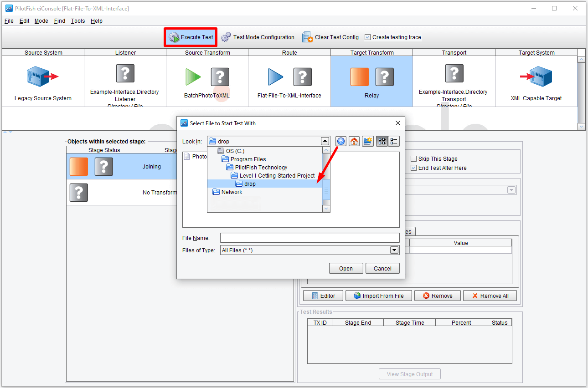Click the orange stop icon in Target Transform
The width and height of the screenshot is (588, 388).
360,77
